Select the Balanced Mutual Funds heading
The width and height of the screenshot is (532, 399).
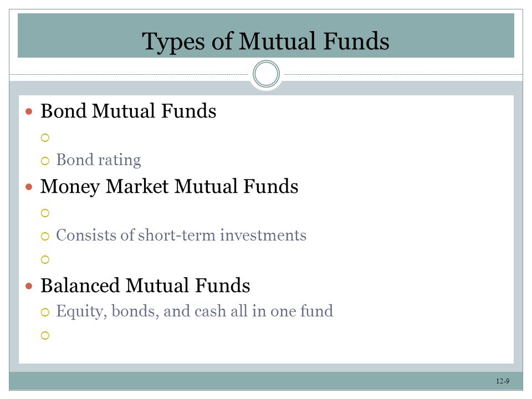145,285
